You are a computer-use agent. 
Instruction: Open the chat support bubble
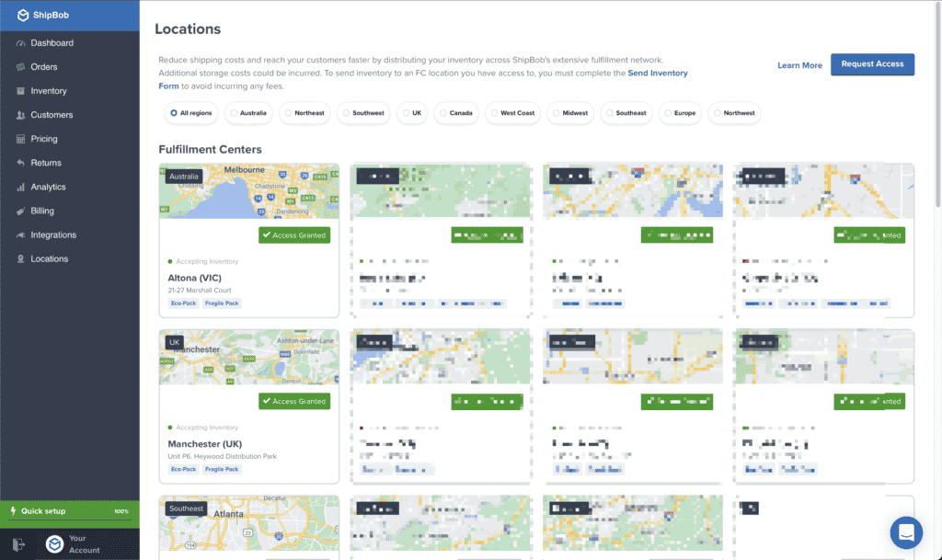point(906,532)
